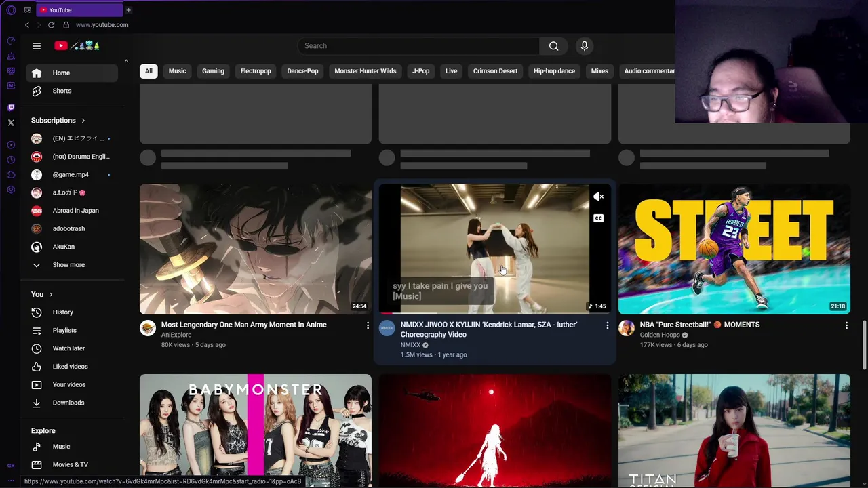Open the NBA Street thumbnail
The height and width of the screenshot is (488, 868).
click(x=734, y=249)
